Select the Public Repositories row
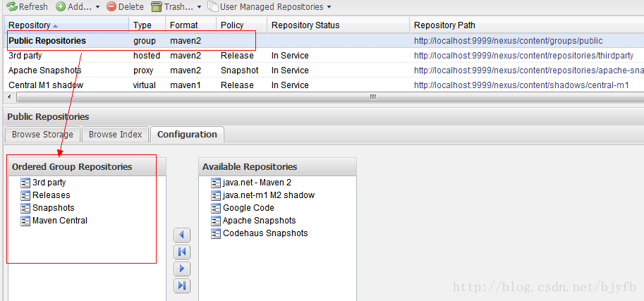The width and height of the screenshot is (644, 301). pos(324,41)
